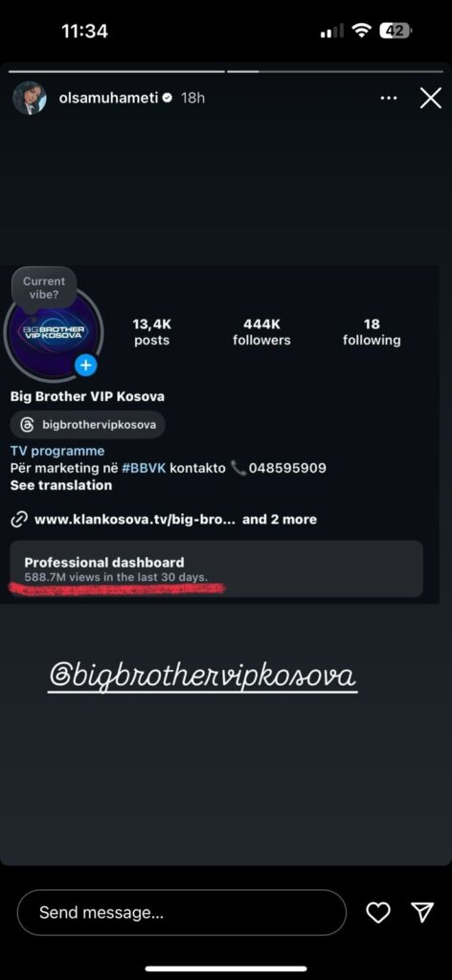
Task: Open the Professional dashboard panel
Action: point(216,568)
